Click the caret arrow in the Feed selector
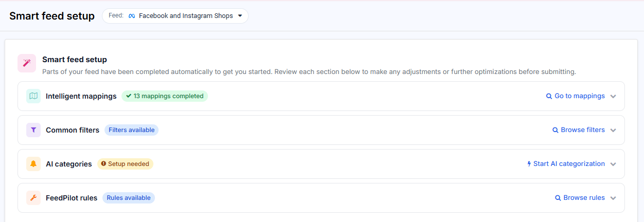Screen dimensions: 644x222 240,16
